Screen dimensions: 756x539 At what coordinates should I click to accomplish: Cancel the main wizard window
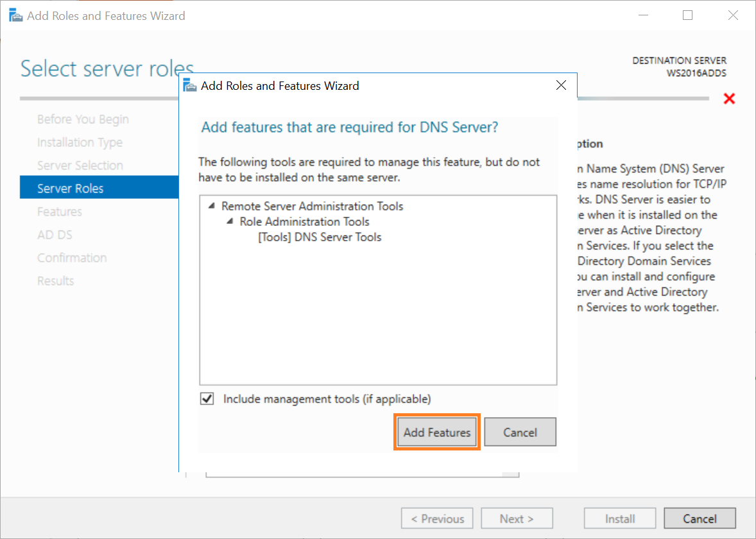click(700, 518)
